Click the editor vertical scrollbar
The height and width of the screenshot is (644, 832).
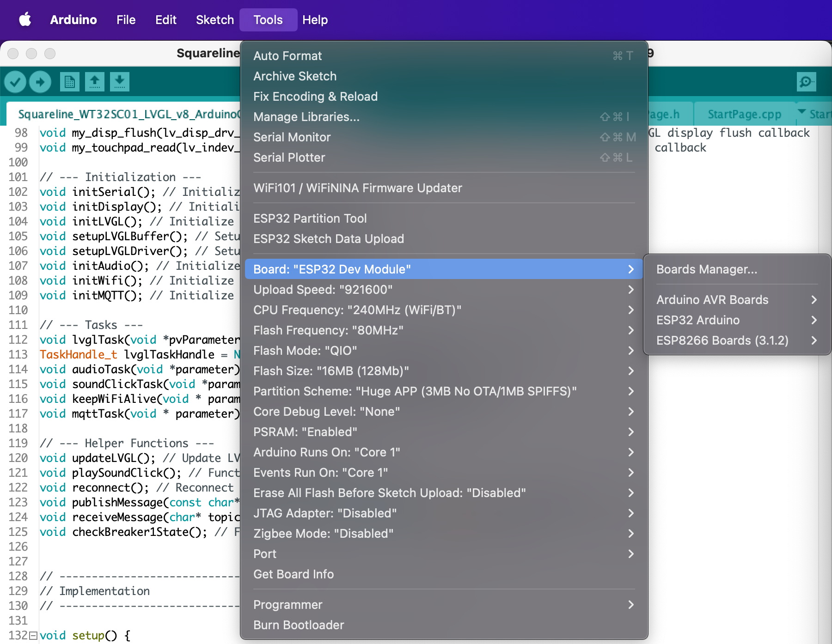pyautogui.click(x=825, y=383)
